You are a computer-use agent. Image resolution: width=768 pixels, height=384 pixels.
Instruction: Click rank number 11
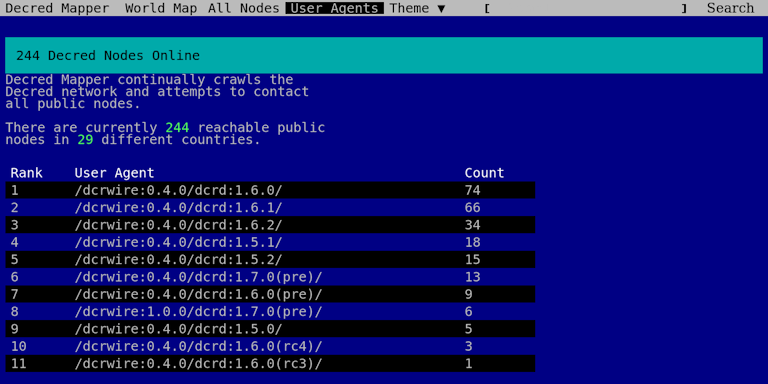19,364
